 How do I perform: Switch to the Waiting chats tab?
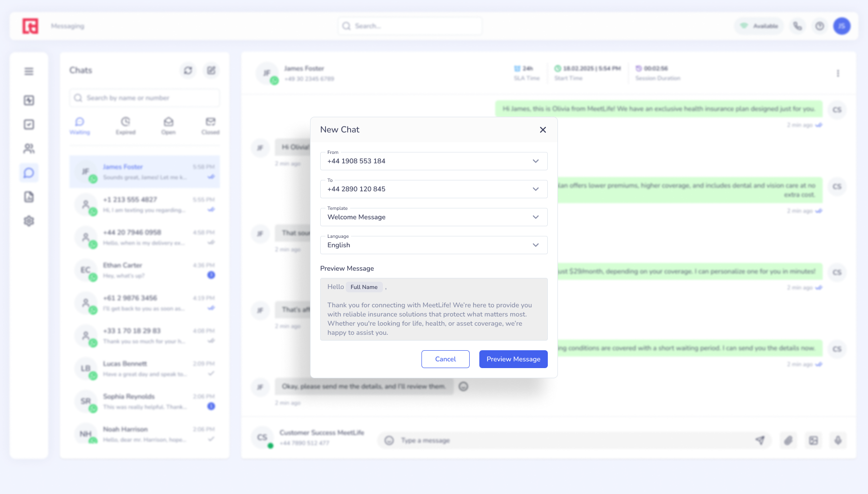point(80,126)
